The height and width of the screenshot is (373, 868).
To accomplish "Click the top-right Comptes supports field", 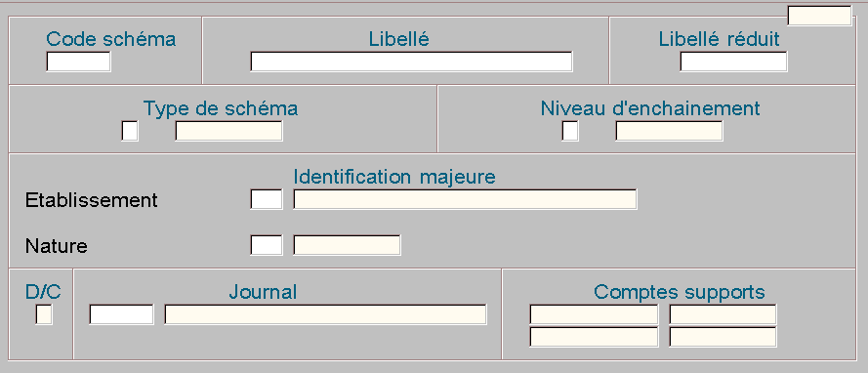I will (x=723, y=314).
